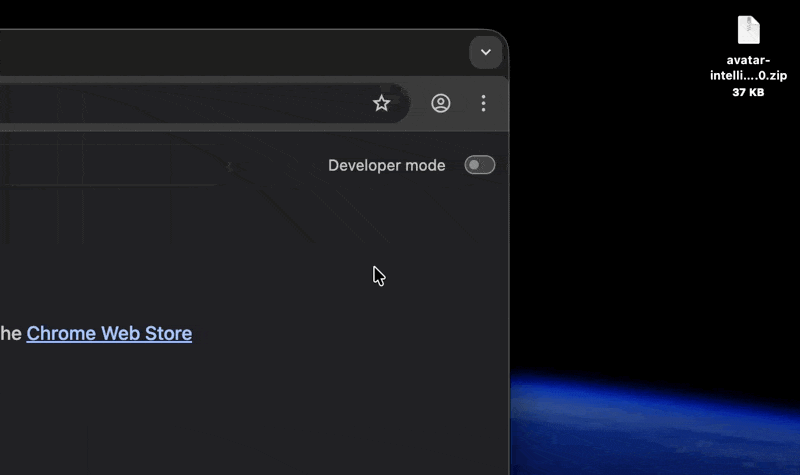Open the Chrome Web Store link

[109, 334]
